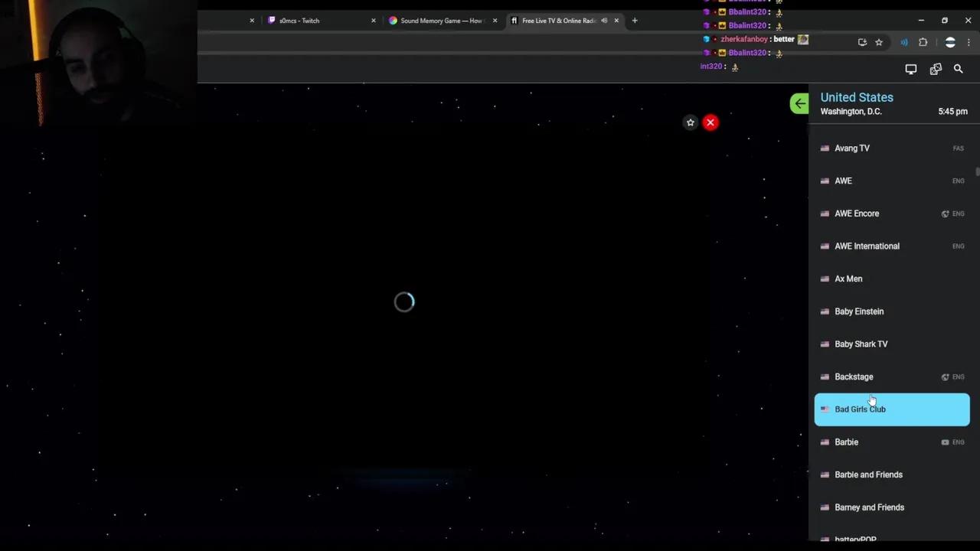Screen dimensions: 980x551
Task: Close the s0mcs - Twitch tab
Action: tap(374, 21)
